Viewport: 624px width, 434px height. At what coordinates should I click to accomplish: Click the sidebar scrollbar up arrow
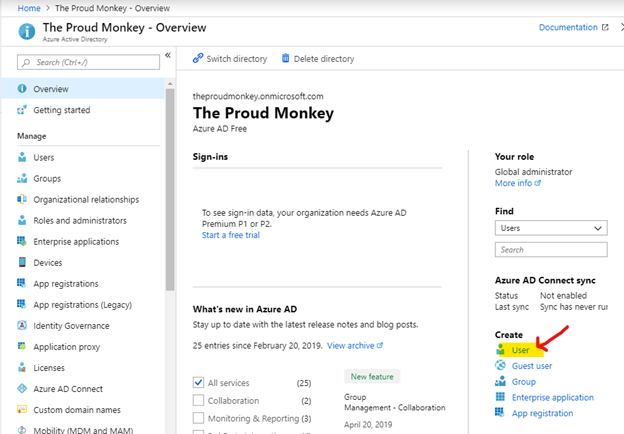pos(170,84)
